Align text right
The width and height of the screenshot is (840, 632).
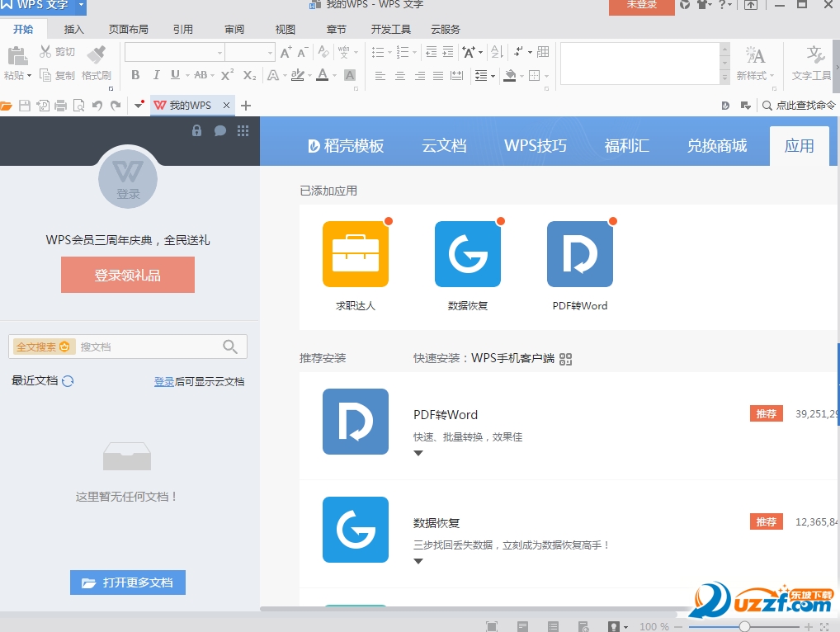tap(419, 76)
